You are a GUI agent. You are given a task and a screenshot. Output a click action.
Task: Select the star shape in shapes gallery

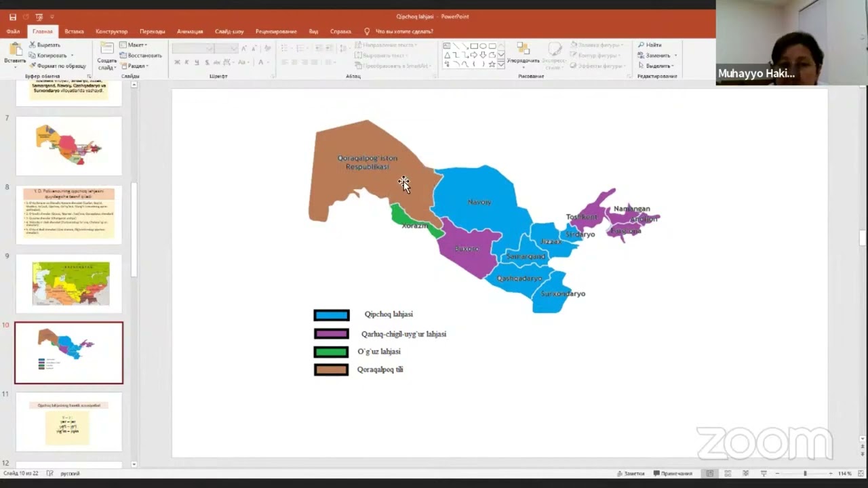pos(492,64)
